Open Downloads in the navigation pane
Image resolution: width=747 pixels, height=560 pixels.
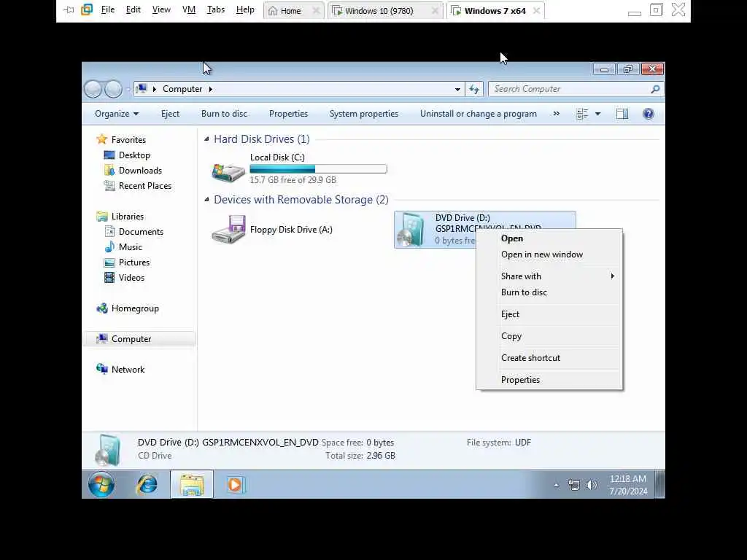pos(140,171)
